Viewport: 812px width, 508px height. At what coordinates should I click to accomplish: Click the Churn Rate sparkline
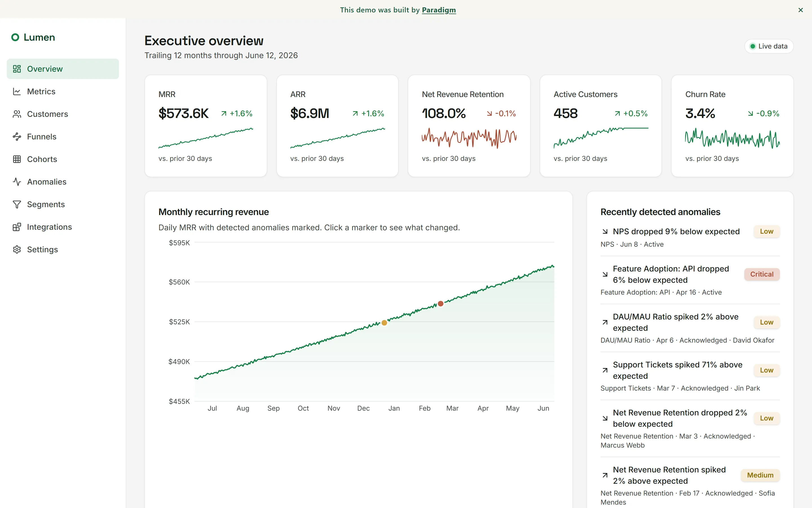pyautogui.click(x=732, y=138)
